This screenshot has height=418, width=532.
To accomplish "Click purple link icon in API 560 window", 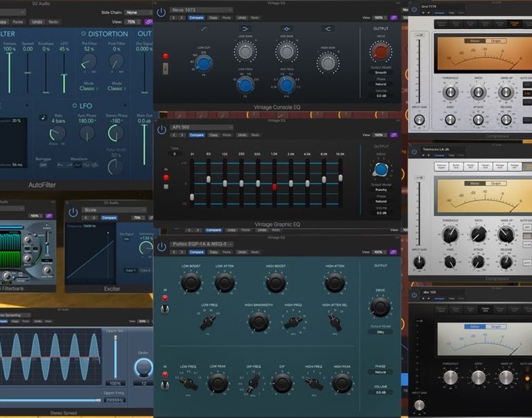I will point(393,135).
